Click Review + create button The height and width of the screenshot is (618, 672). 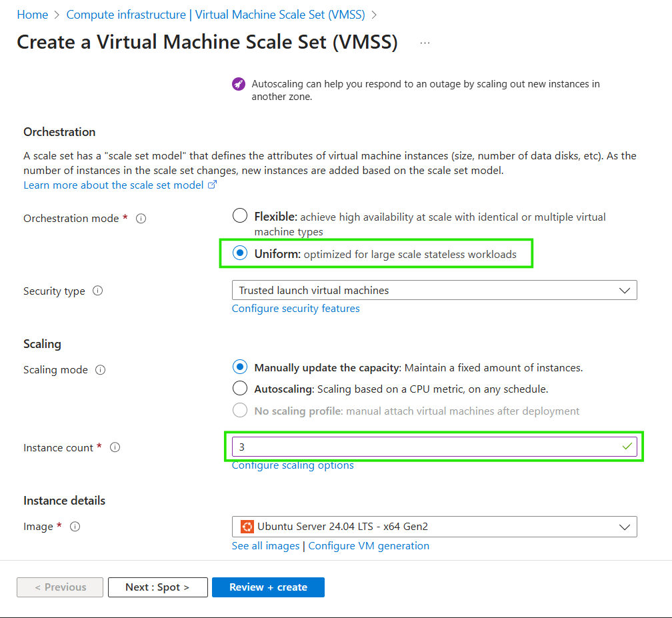click(268, 587)
